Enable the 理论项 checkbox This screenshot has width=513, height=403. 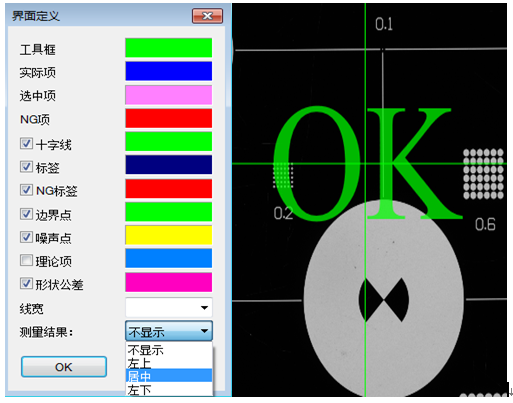(x=26, y=260)
